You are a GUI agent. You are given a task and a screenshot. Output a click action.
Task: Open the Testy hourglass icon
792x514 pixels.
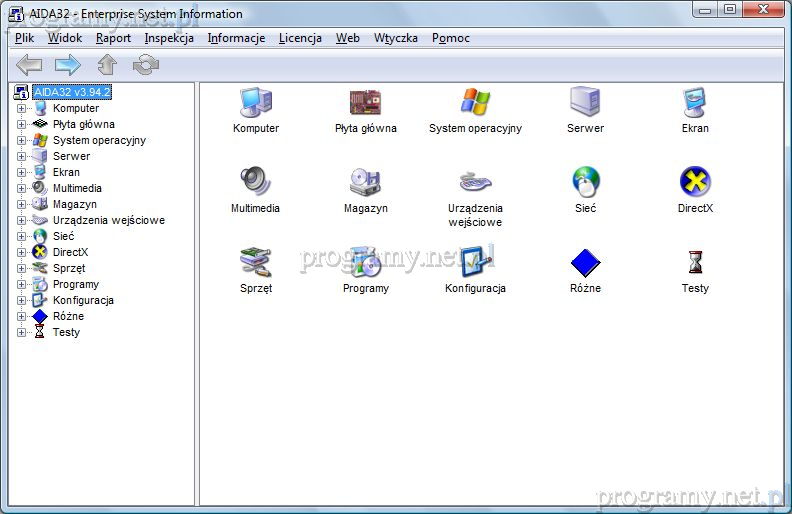click(x=695, y=263)
